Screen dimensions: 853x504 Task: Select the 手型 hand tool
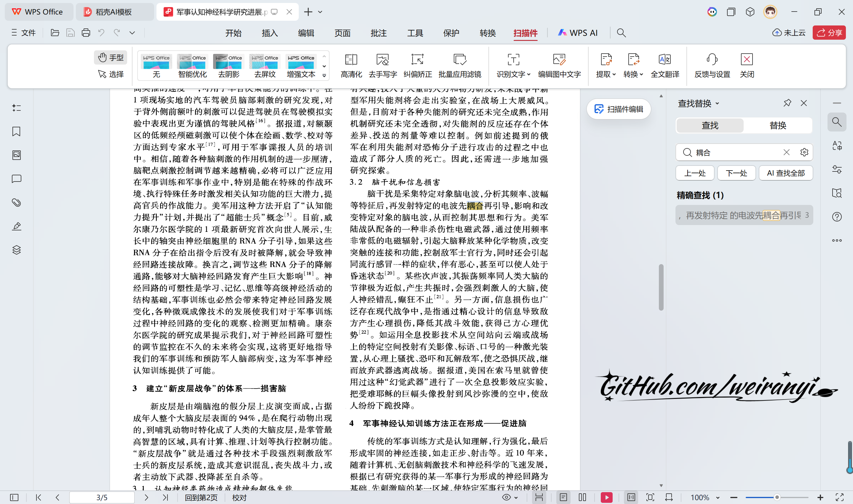[111, 57]
